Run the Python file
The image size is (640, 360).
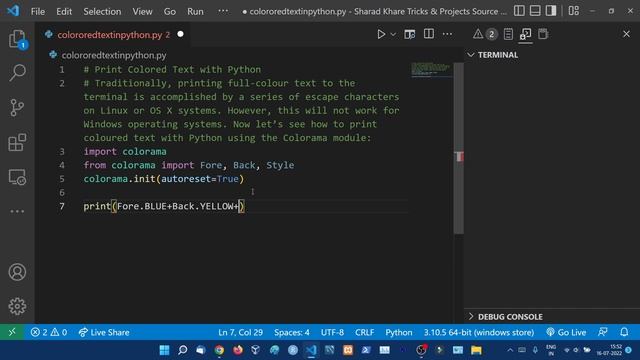click(x=381, y=34)
